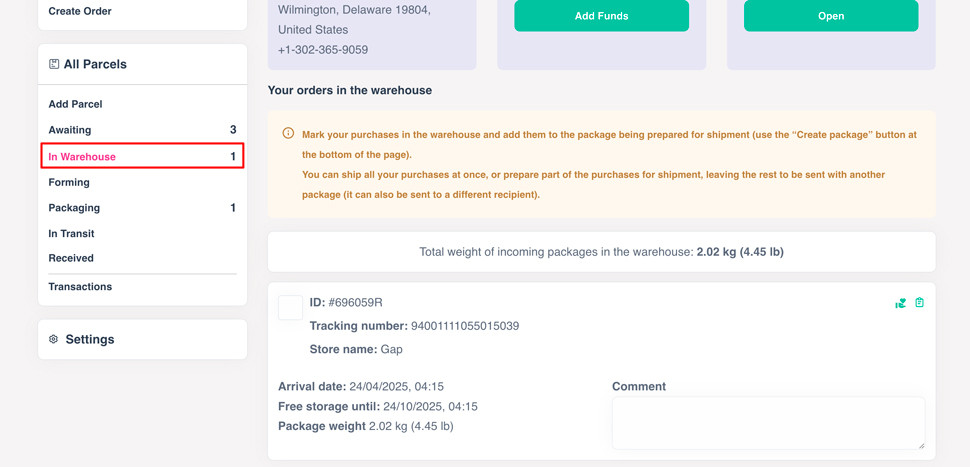The height and width of the screenshot is (467, 970).
Task: Open the Awaiting parcels list
Action: [70, 130]
